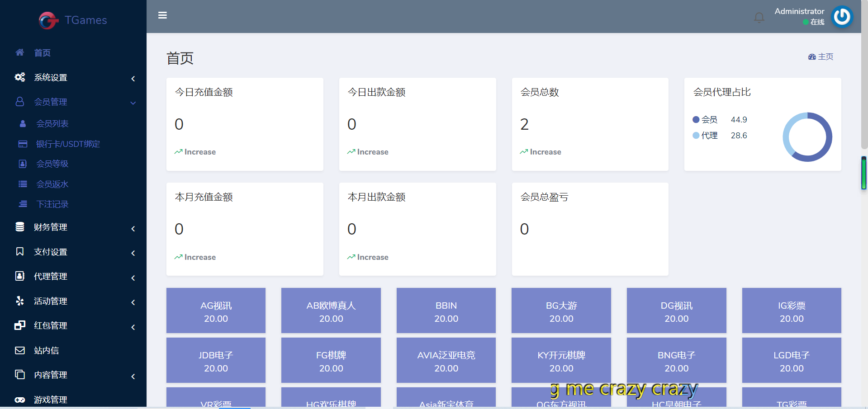Click the database icon for 财务管理
The height and width of the screenshot is (409, 868).
click(20, 227)
